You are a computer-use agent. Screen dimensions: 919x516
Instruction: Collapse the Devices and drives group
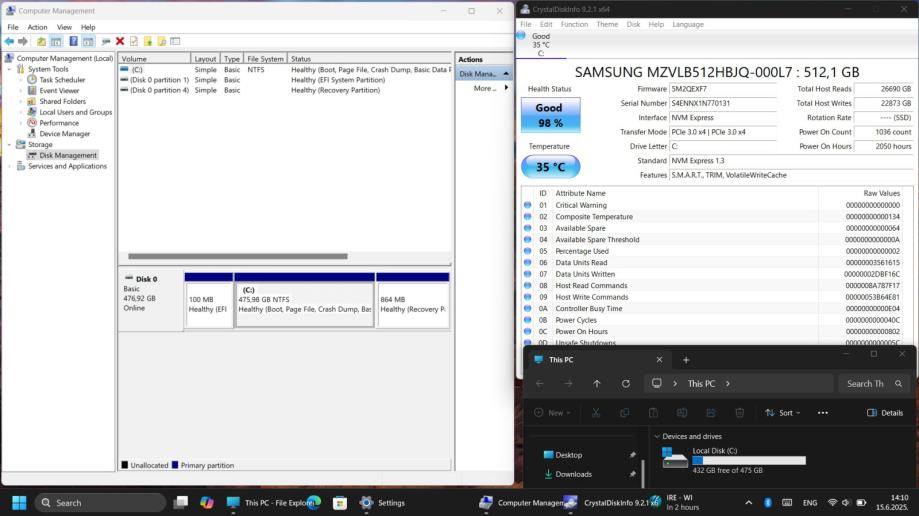pyautogui.click(x=657, y=436)
